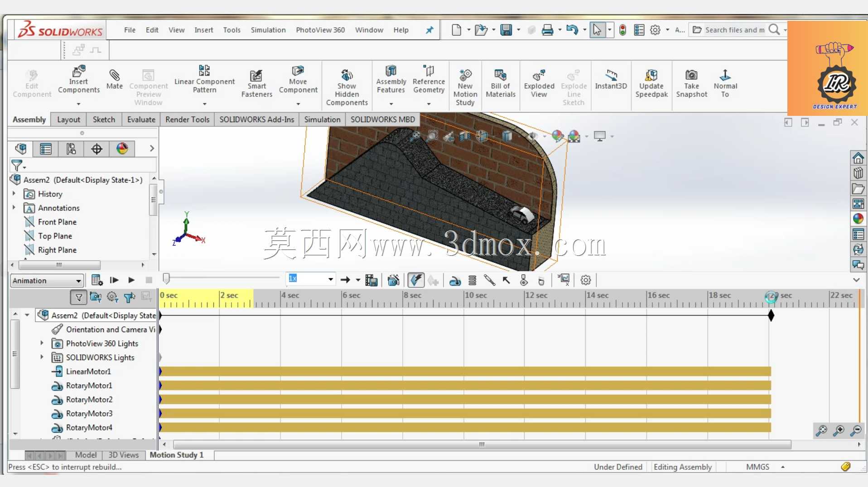Image resolution: width=868 pixels, height=487 pixels.
Task: Open Reference Geometry tool
Action: (x=429, y=80)
